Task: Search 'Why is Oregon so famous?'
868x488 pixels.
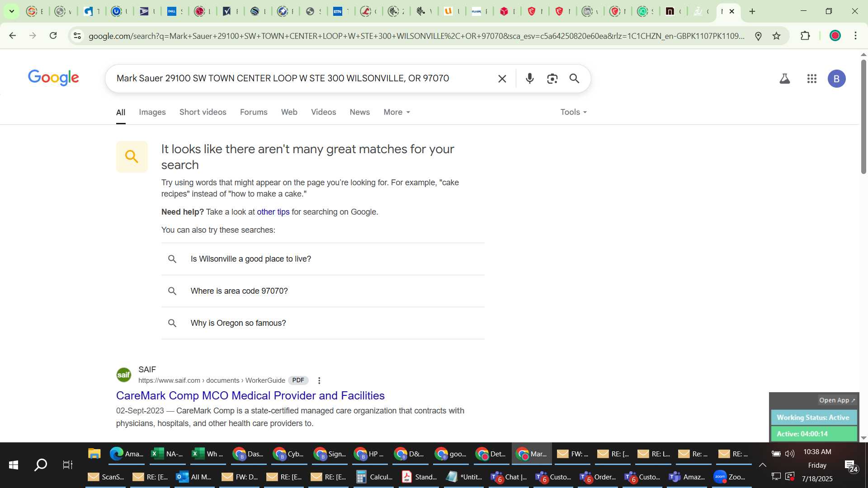Action: 323,323
